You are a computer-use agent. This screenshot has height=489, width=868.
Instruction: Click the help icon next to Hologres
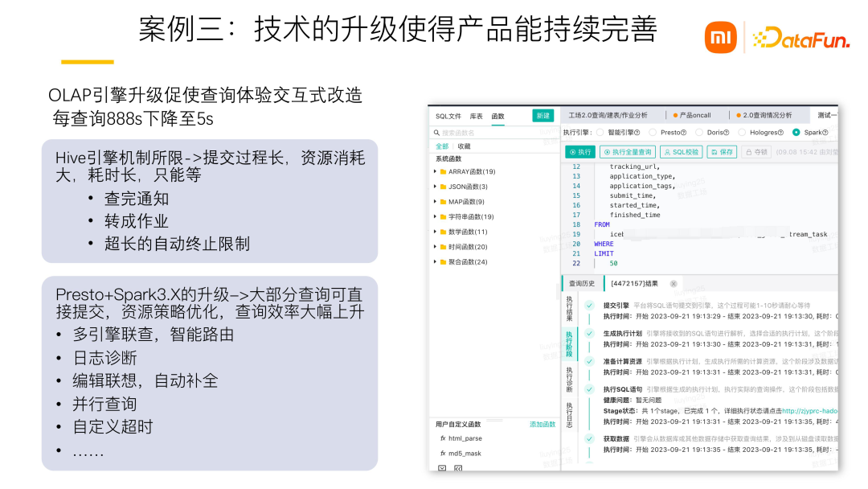point(780,133)
